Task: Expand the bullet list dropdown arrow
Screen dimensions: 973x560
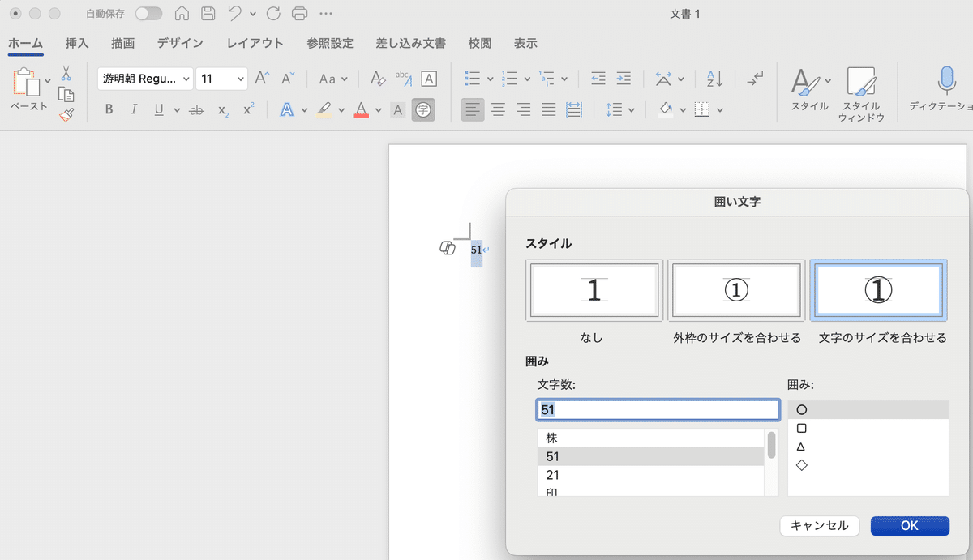Action: coord(492,79)
